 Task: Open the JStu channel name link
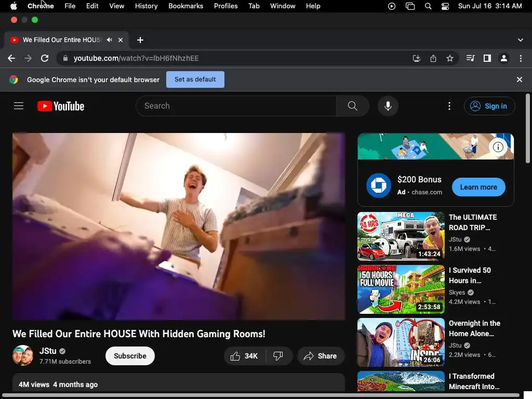[x=48, y=351]
